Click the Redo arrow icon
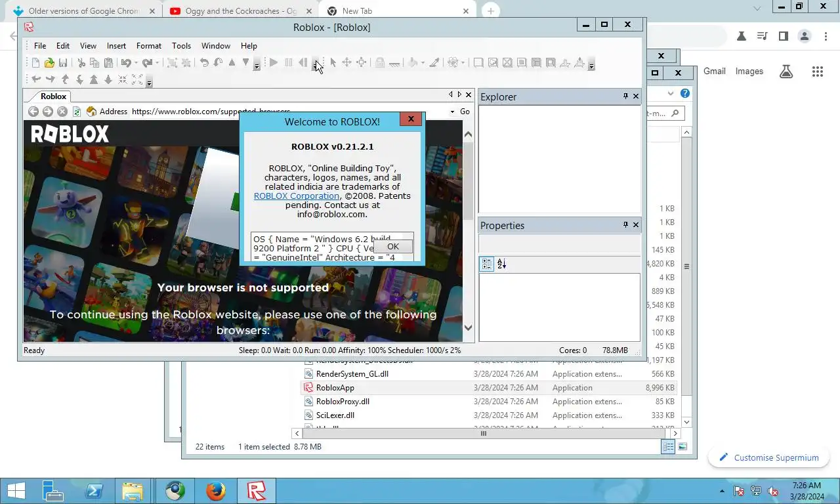 [x=147, y=63]
